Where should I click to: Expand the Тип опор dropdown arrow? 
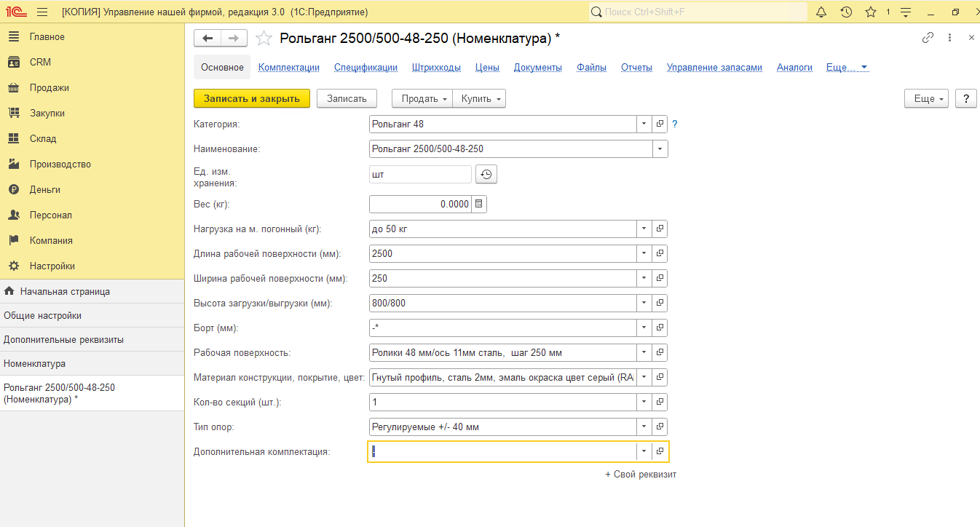click(x=644, y=427)
